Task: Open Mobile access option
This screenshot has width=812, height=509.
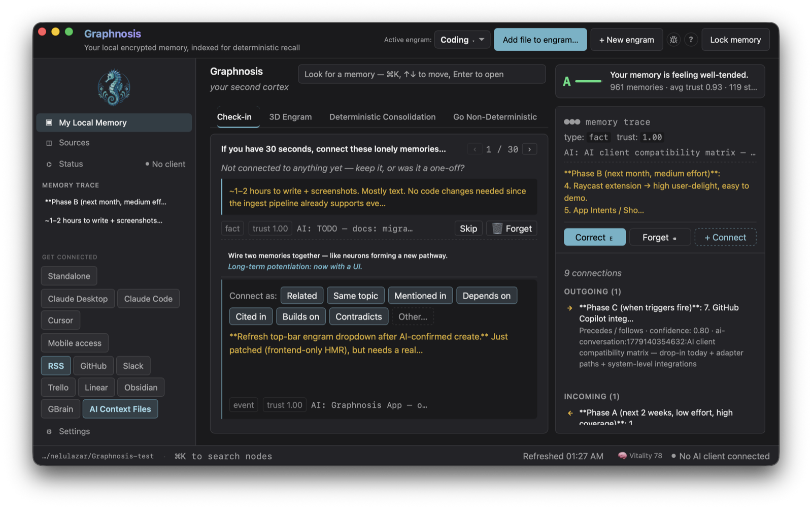Action: [x=75, y=343]
